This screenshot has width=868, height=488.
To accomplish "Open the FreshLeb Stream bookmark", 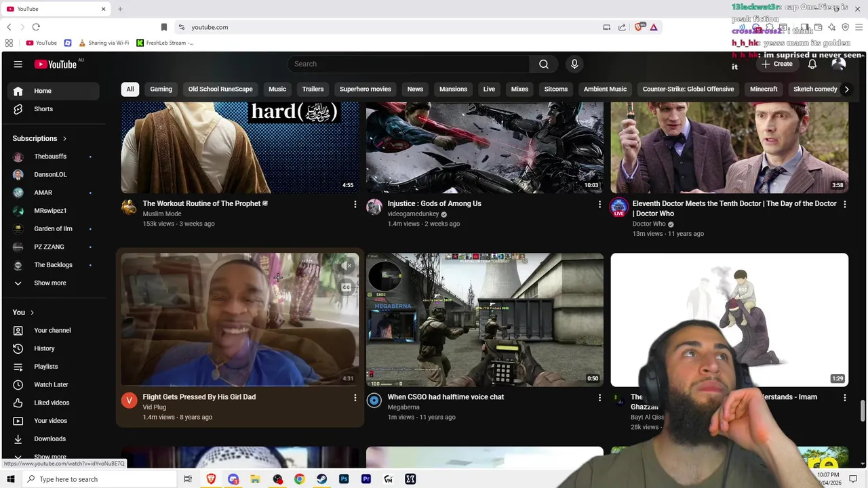I will click(x=165, y=43).
